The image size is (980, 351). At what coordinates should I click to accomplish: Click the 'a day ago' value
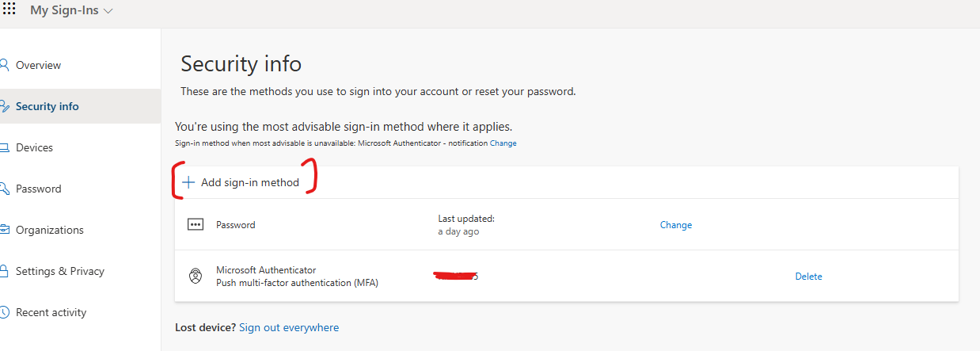click(458, 231)
